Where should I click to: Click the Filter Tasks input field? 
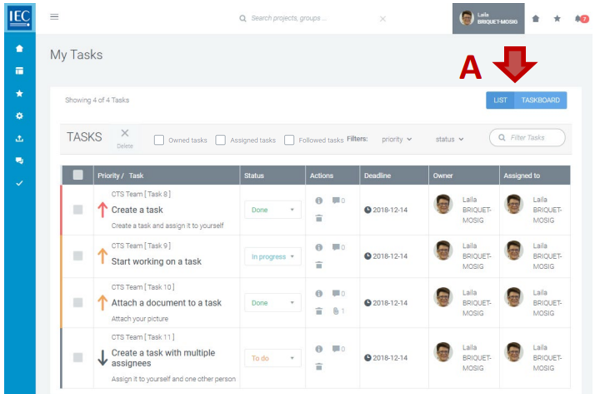point(527,137)
